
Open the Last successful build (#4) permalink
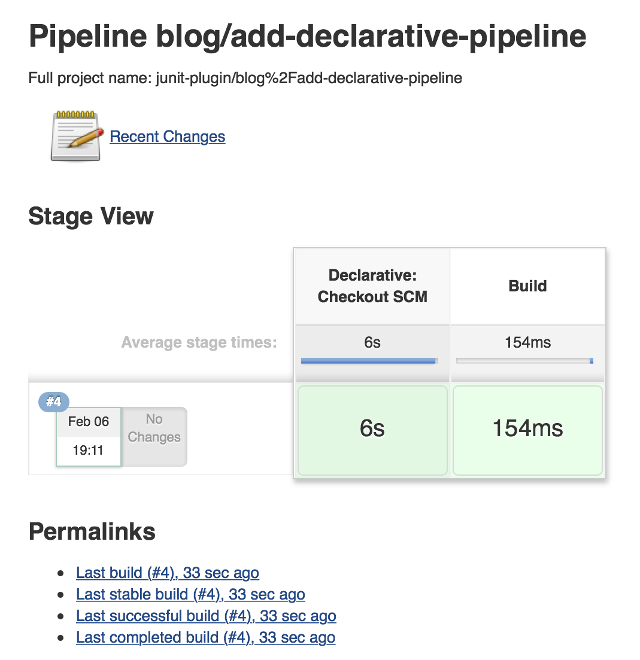coord(206,616)
